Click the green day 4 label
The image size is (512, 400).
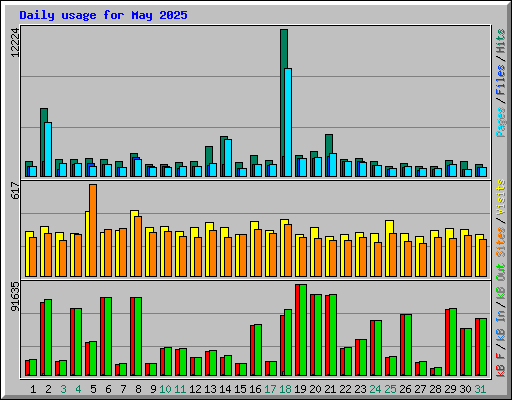78,389
